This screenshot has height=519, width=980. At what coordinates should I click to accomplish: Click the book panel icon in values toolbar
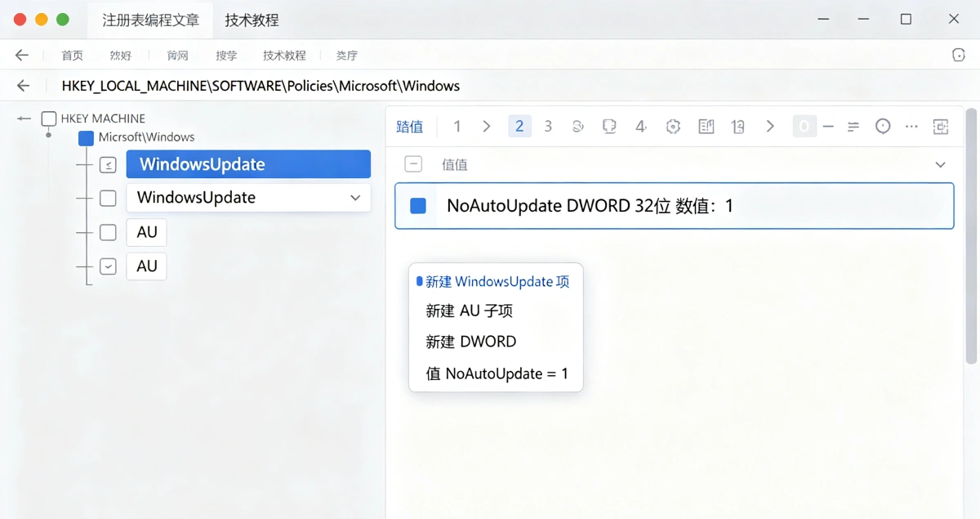pos(706,126)
